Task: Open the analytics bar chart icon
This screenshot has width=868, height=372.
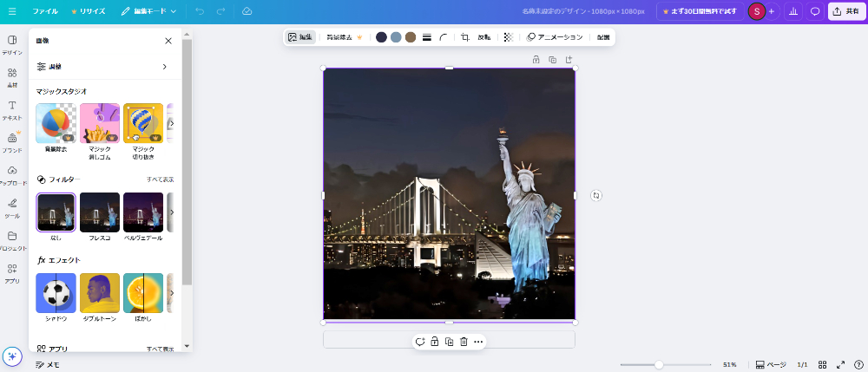Action: (793, 11)
